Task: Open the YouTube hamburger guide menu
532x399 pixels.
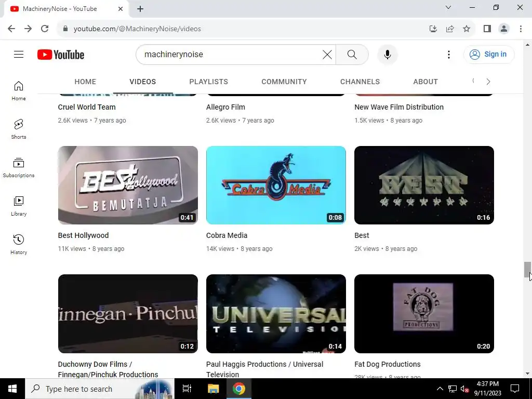Action: click(19, 54)
